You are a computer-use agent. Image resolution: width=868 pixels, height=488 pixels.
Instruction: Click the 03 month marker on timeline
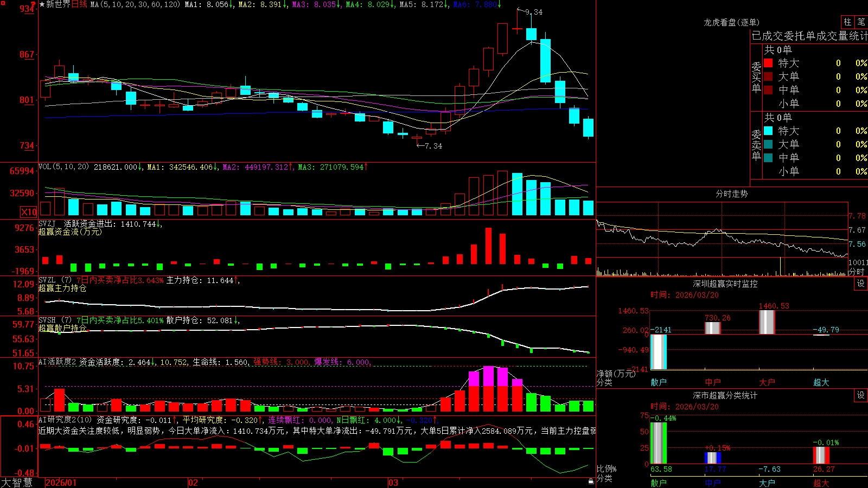pos(393,483)
